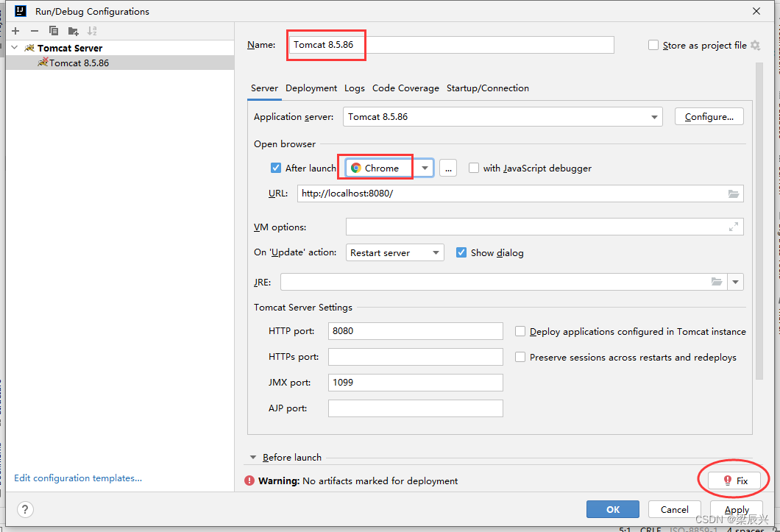Switch to the Deployment tab

click(x=311, y=88)
